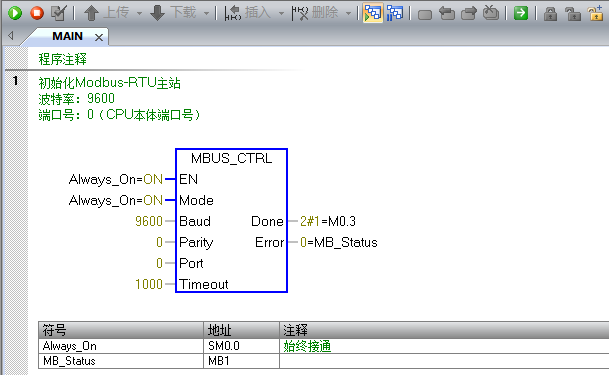The height and width of the screenshot is (375, 609).
Task: Select the MB1 address cell
Action: pyautogui.click(x=242, y=361)
